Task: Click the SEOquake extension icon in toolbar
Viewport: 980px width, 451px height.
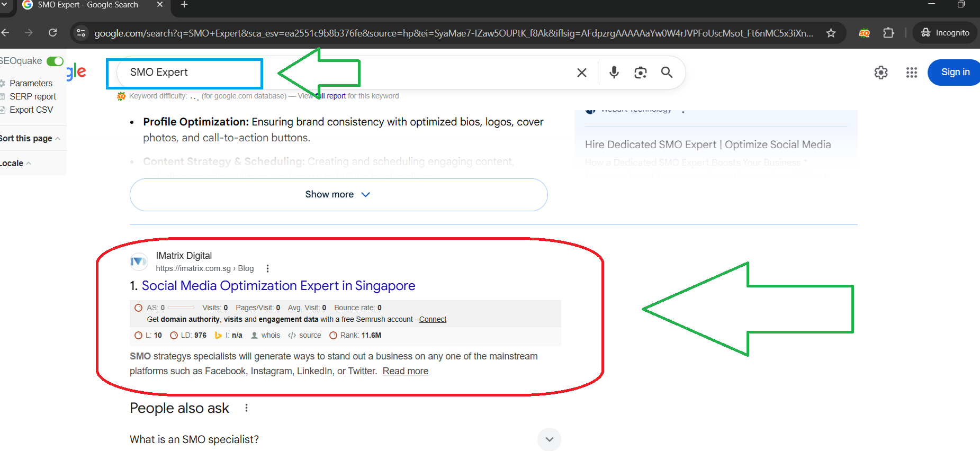Action: [x=864, y=33]
